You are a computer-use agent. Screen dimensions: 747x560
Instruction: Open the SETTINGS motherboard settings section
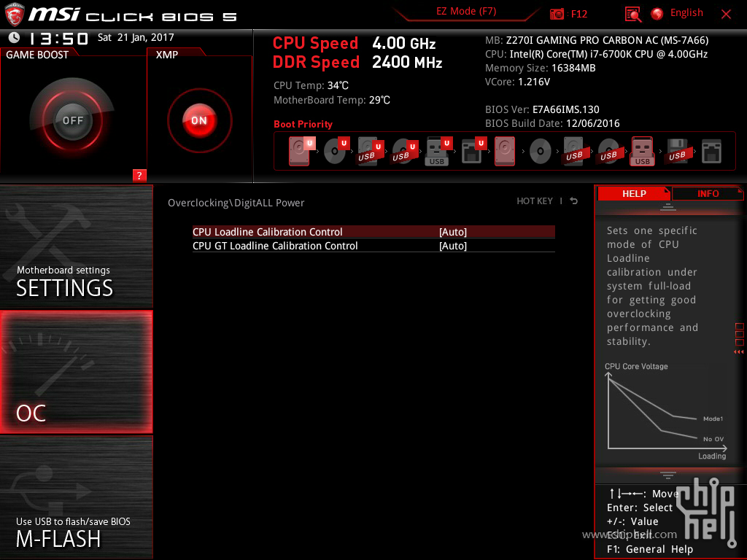click(76, 246)
